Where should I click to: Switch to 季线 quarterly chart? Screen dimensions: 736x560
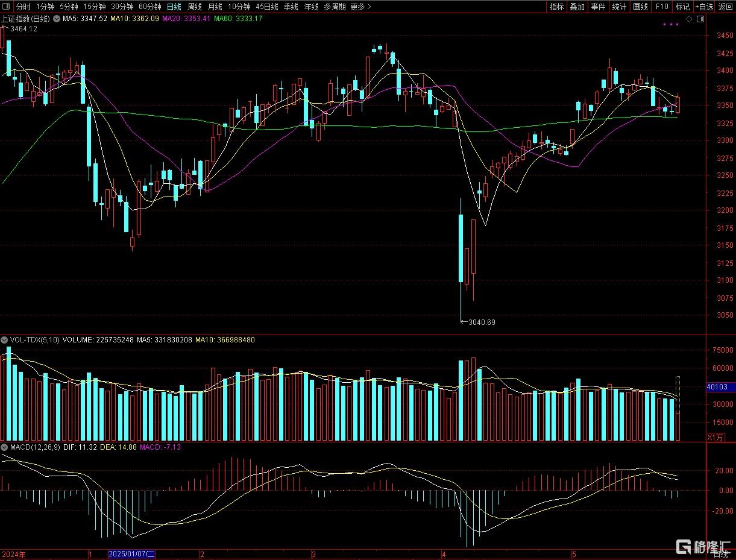click(291, 7)
